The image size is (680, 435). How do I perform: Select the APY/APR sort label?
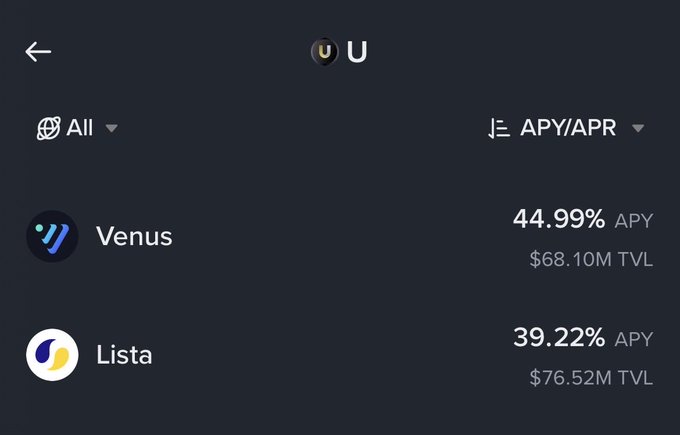coord(568,128)
